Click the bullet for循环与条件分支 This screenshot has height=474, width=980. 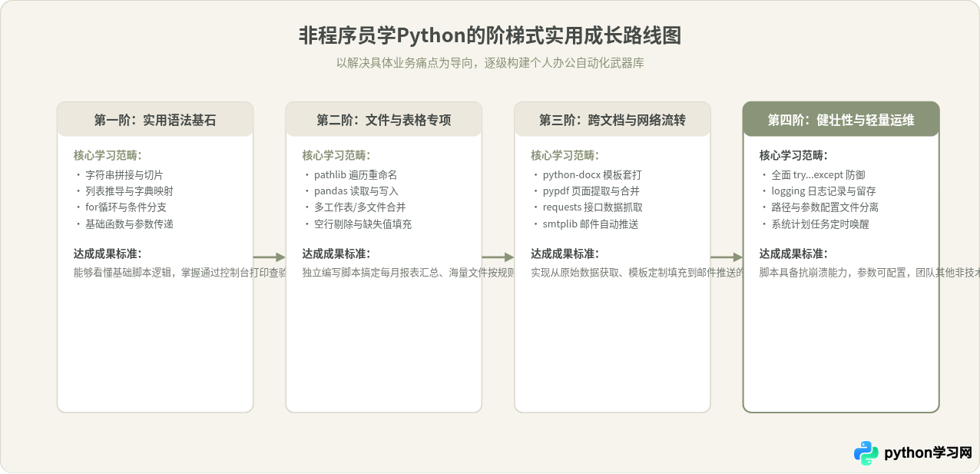[x=126, y=207]
